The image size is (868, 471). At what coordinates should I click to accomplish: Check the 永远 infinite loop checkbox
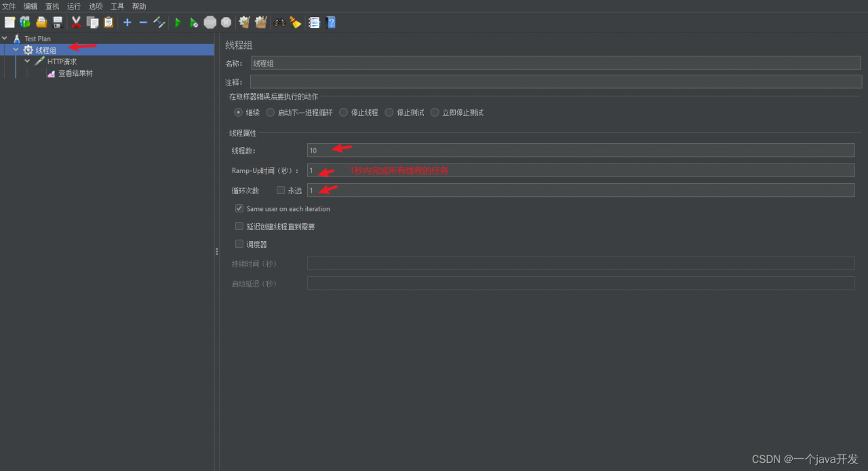281,190
